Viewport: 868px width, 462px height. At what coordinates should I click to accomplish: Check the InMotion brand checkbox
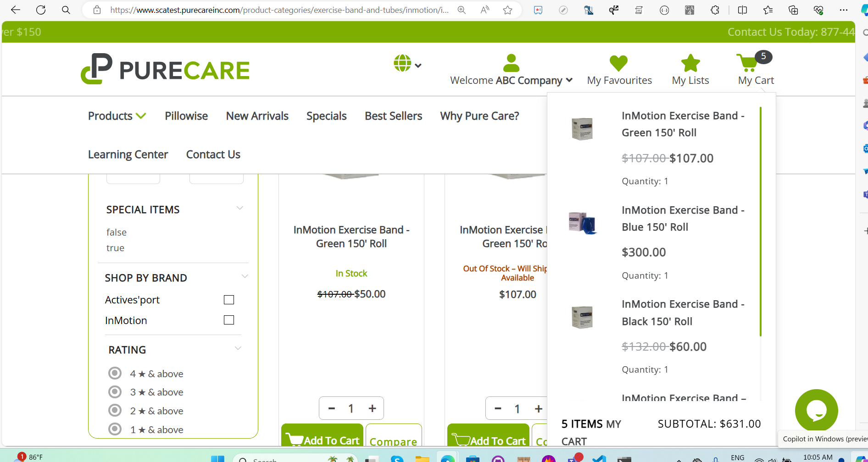tap(229, 320)
